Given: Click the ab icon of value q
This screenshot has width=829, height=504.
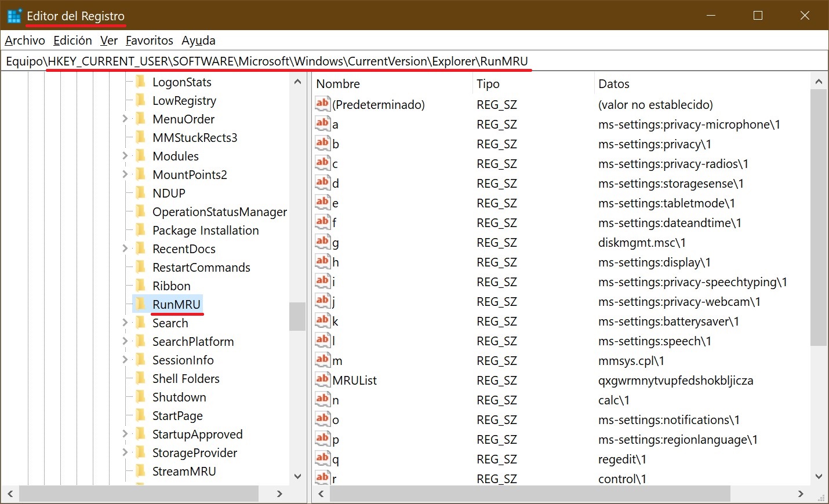Looking at the screenshot, I should pyautogui.click(x=323, y=458).
